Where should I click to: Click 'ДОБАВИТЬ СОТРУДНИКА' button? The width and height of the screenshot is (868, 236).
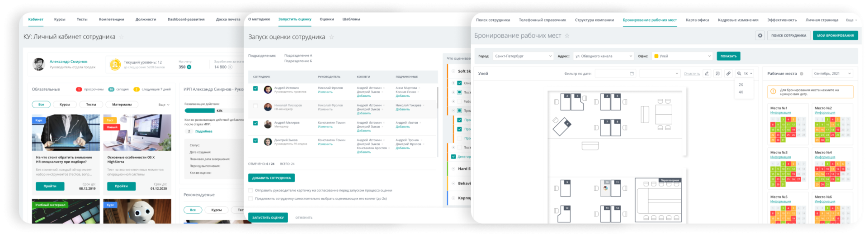point(271,178)
